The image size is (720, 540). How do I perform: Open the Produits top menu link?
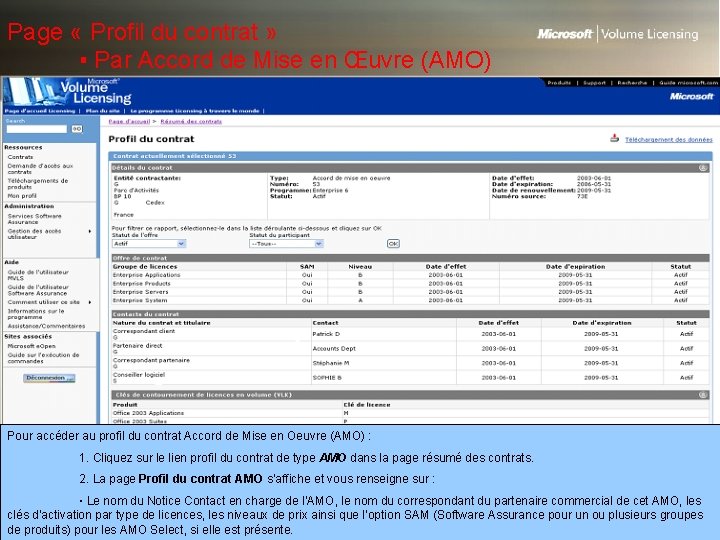click(559, 83)
